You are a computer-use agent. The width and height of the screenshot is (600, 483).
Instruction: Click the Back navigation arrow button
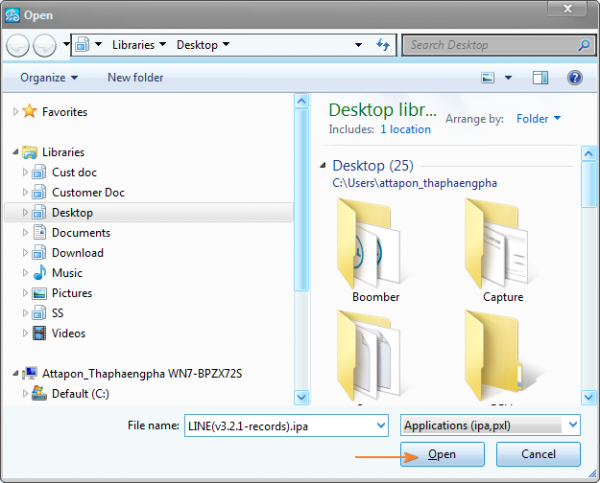click(19, 46)
